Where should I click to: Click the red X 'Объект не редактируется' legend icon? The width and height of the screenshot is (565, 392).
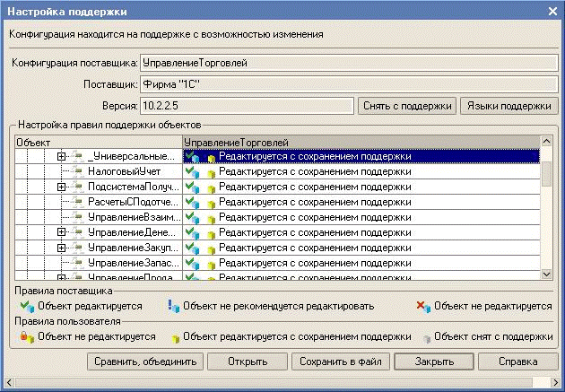(422, 307)
